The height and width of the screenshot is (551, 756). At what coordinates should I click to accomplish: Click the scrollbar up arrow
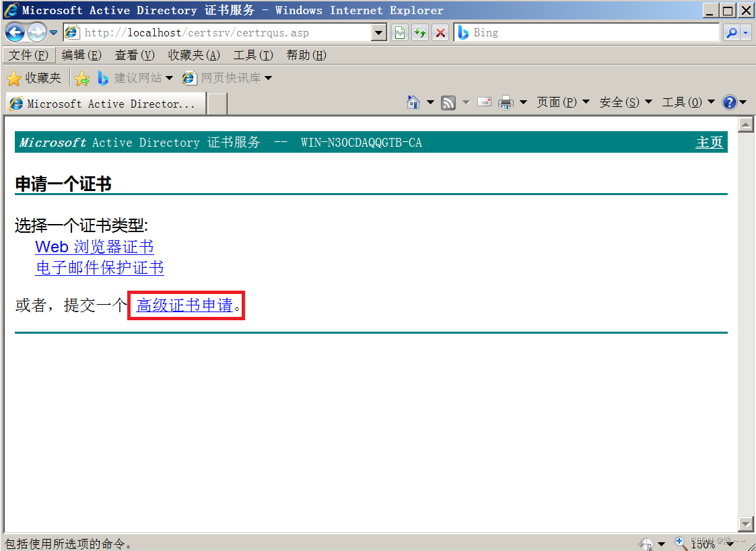pos(745,124)
